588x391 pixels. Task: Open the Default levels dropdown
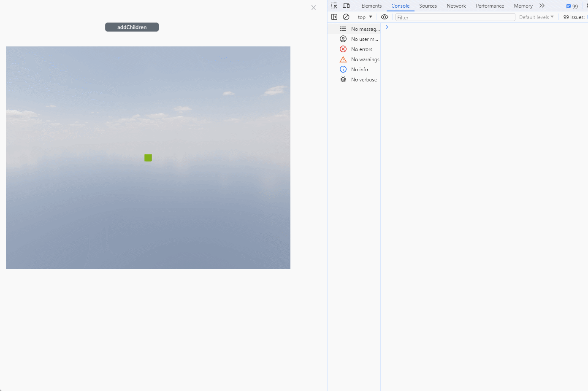(x=536, y=17)
